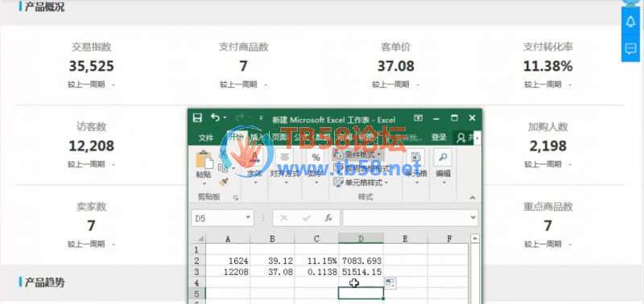Switch to the 插入 ribbon tab
The width and height of the screenshot is (644, 304).
coord(257,137)
